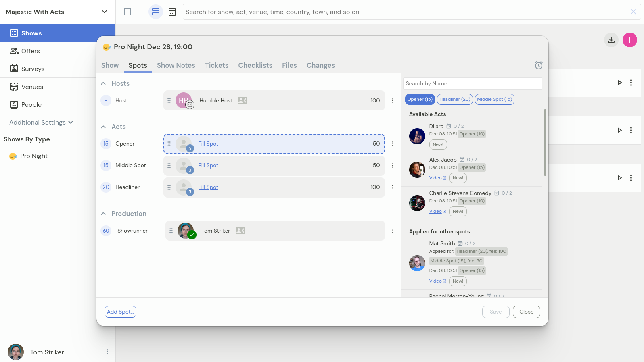Clear the search with the X icon
The image size is (644, 362).
click(x=634, y=12)
